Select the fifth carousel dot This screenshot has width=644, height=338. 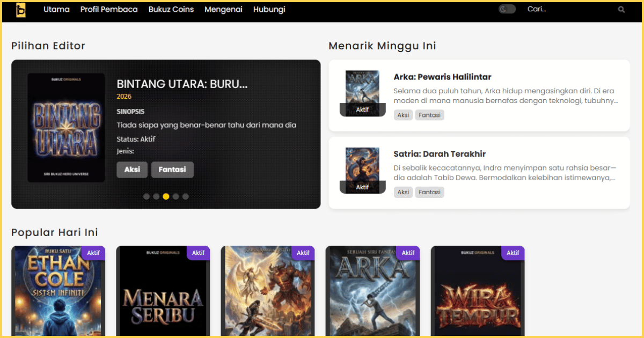click(186, 196)
